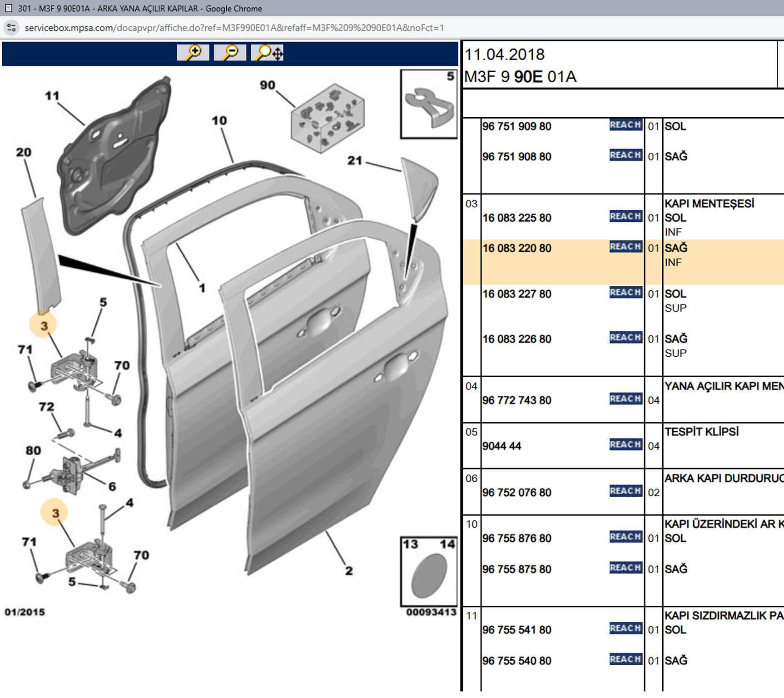Click the lower highlighted callout 3 in diagram

coord(55,513)
